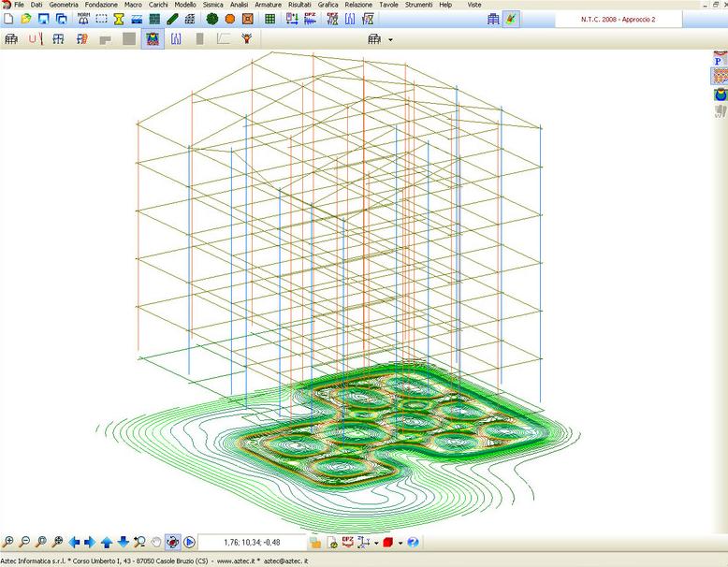Pan view left with the blue arrow
Viewport: 728px width, 567px height.
[x=75, y=542]
